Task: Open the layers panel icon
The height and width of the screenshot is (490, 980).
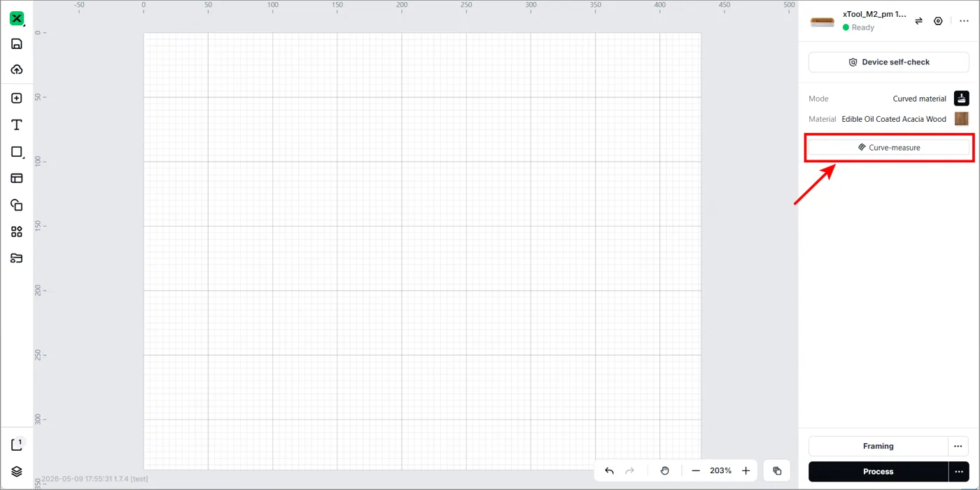Action: click(x=17, y=472)
